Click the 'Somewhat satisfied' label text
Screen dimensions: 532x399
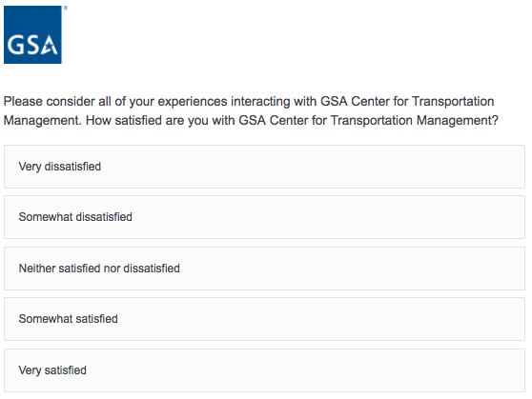69,319
